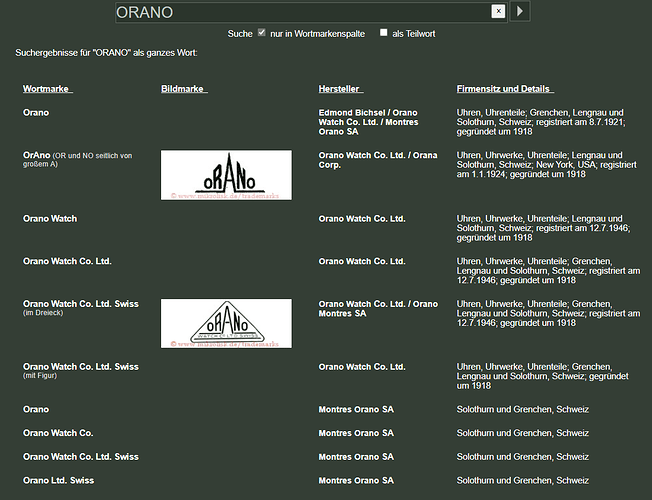
Task: Select 'OrAno' wordmark entry text
Action: (77, 159)
